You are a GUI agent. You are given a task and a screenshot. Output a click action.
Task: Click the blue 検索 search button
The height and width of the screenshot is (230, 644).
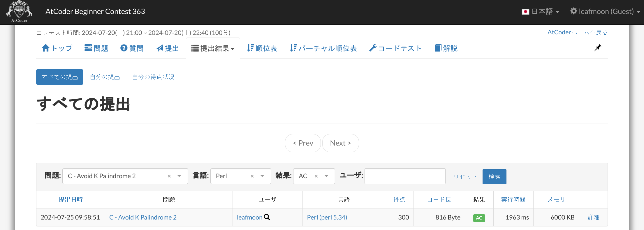(495, 177)
